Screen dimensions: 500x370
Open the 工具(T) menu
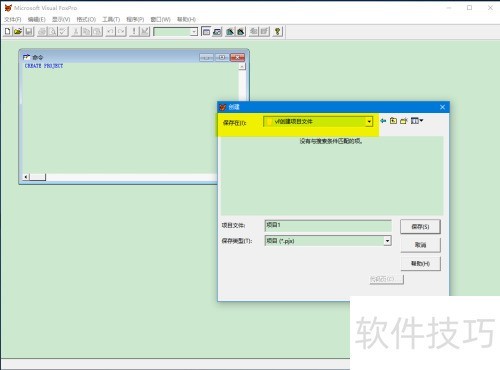pos(111,19)
